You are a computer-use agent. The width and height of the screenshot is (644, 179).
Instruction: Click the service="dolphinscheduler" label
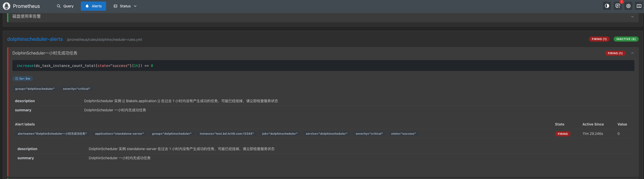[x=326, y=134]
